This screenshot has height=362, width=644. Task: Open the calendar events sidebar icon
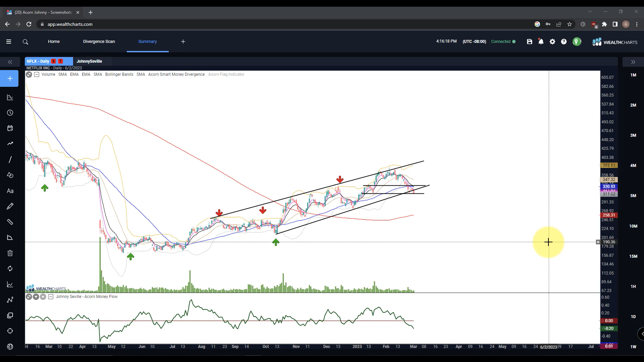click(10, 128)
